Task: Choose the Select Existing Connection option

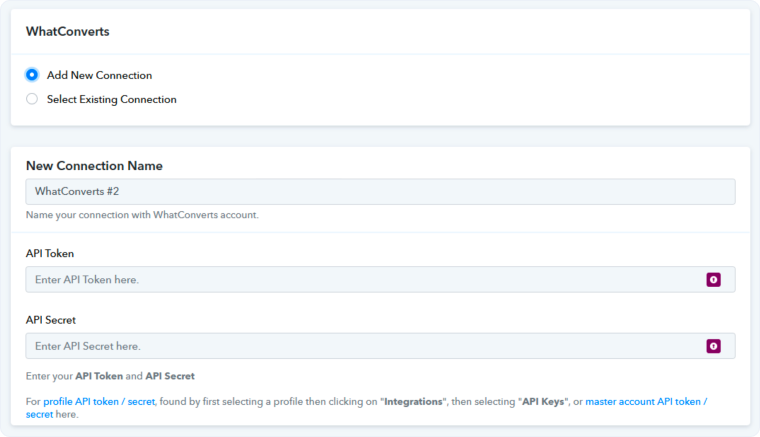Action: [x=32, y=99]
